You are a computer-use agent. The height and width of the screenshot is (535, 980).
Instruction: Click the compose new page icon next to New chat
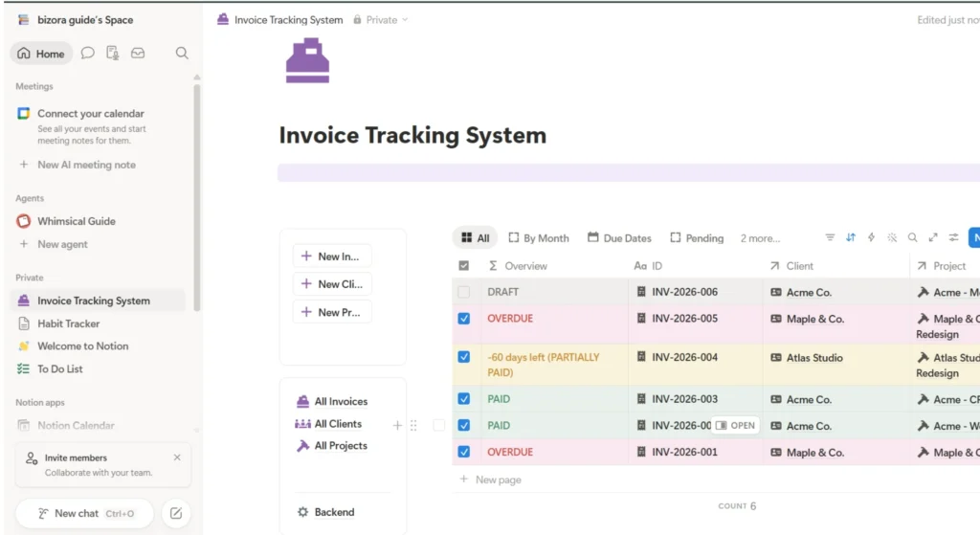click(x=176, y=513)
